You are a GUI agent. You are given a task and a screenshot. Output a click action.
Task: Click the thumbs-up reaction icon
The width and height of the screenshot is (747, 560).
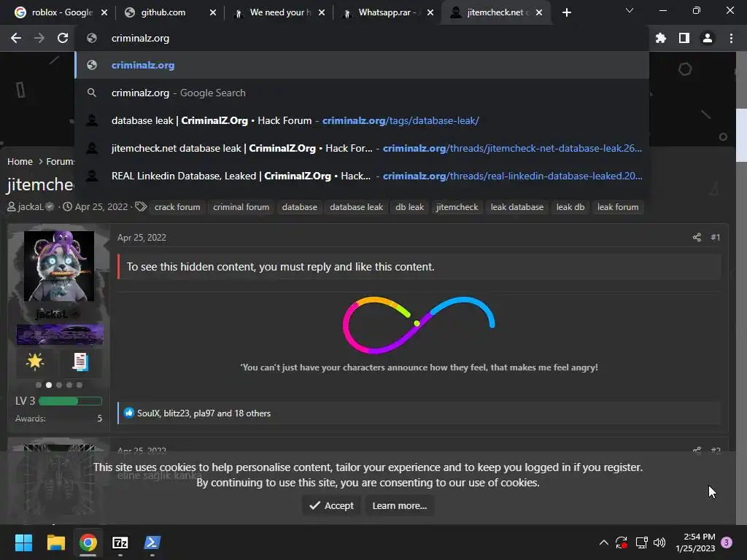click(128, 413)
